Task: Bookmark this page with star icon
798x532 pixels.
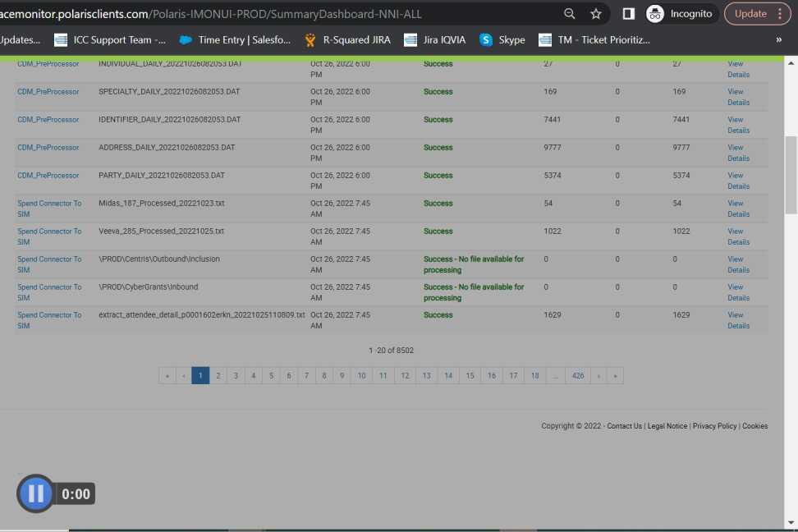Action: [x=596, y=14]
